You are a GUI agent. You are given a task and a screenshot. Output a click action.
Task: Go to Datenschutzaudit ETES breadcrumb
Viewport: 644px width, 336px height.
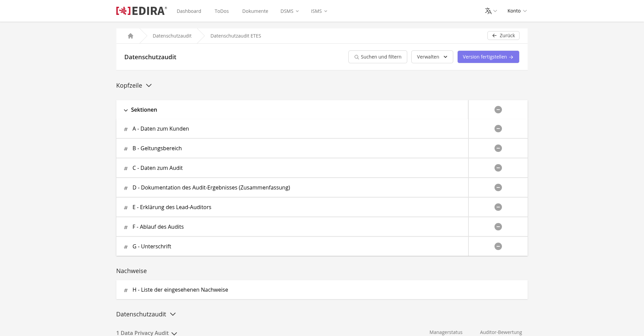(x=236, y=36)
